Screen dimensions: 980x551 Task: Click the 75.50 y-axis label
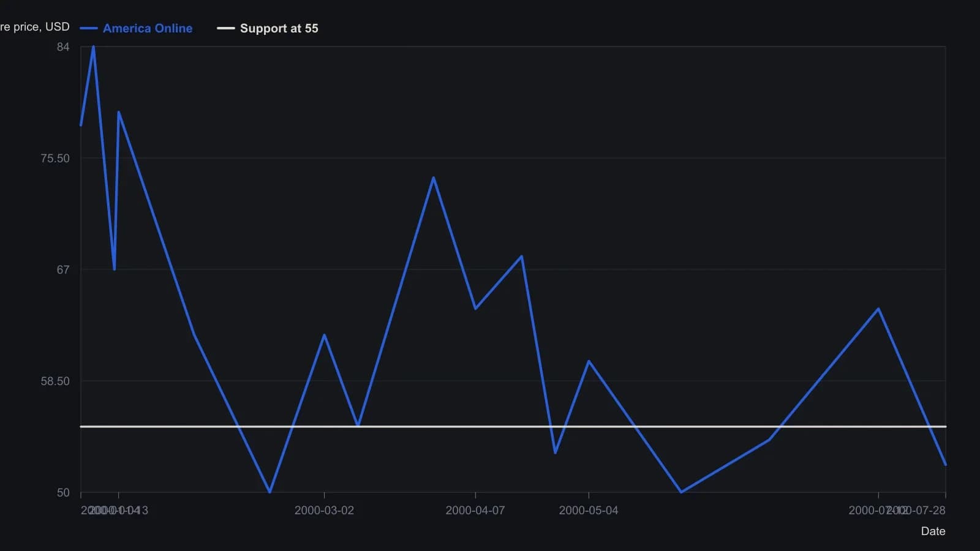coord(55,159)
